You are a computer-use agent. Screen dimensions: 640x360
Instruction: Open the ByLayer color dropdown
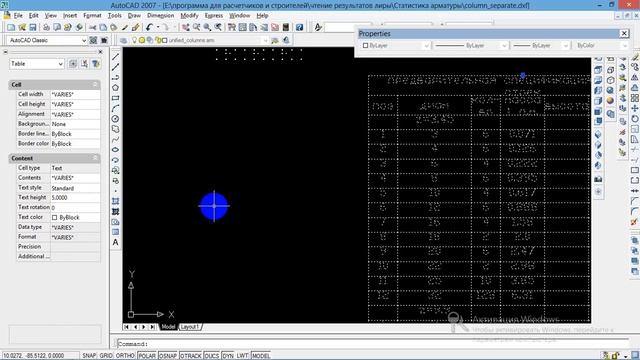(426, 46)
